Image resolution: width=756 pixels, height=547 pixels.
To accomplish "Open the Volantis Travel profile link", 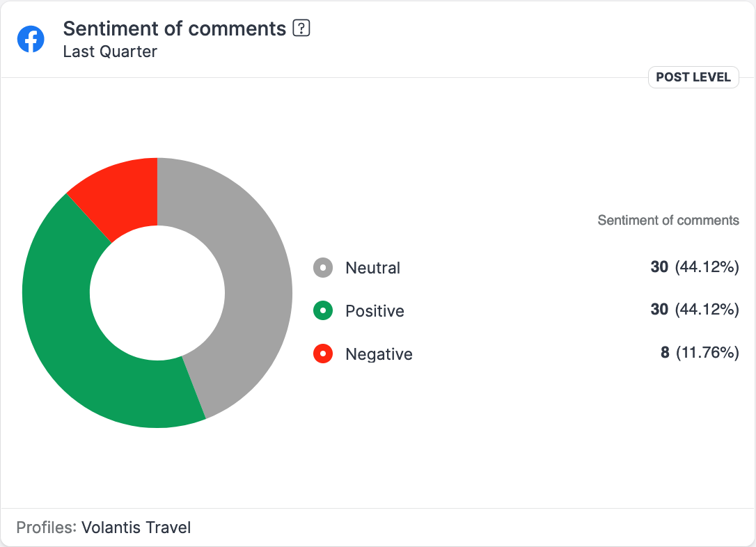I will click(x=135, y=528).
